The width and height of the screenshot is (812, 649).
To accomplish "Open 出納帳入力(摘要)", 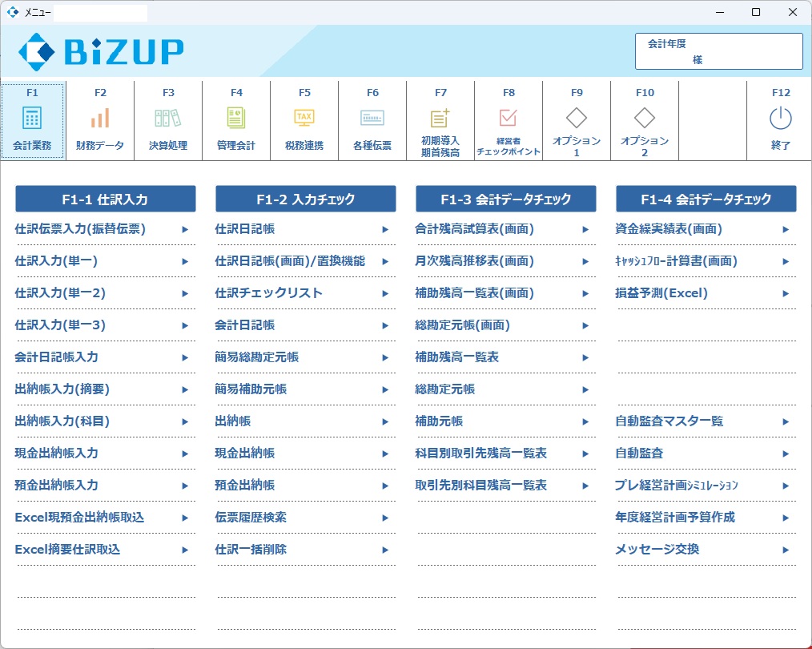I will point(62,389).
